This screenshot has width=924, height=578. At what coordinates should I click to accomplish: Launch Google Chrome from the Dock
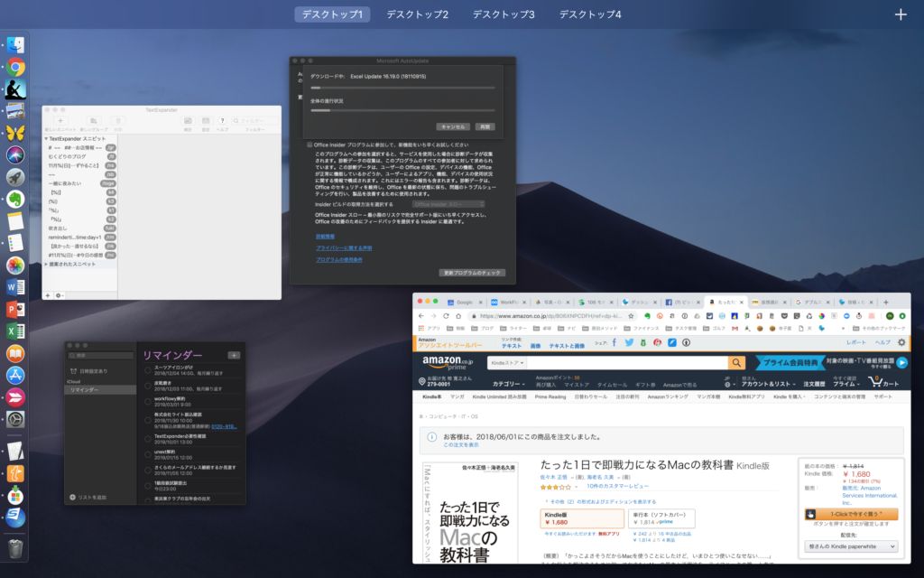click(x=15, y=67)
